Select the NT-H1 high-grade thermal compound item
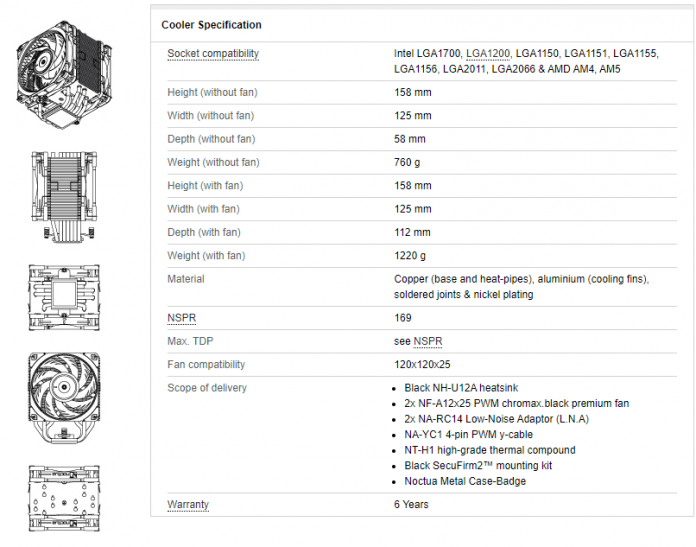Image resolution: width=696 pixels, height=547 pixels. tap(489, 450)
